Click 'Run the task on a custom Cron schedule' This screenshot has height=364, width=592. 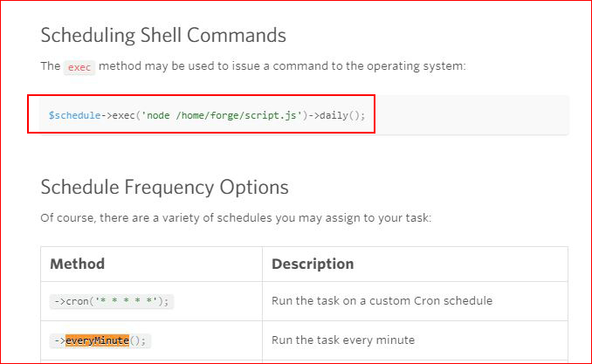coord(382,301)
